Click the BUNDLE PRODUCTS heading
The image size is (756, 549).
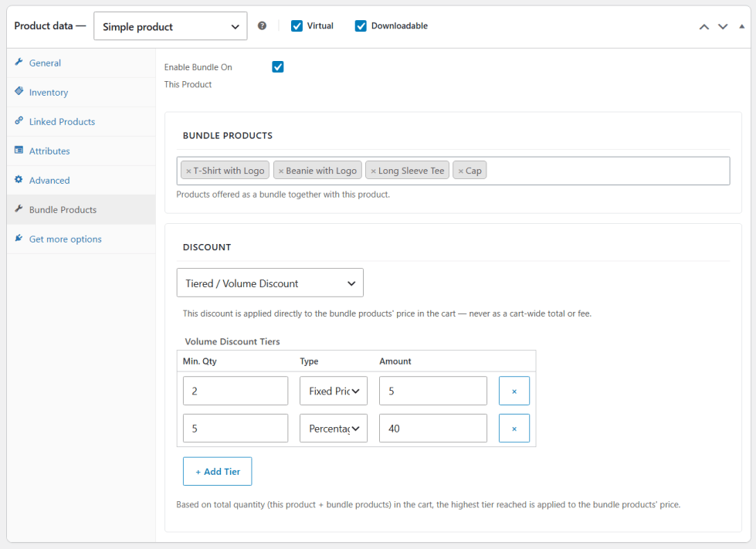pos(228,135)
